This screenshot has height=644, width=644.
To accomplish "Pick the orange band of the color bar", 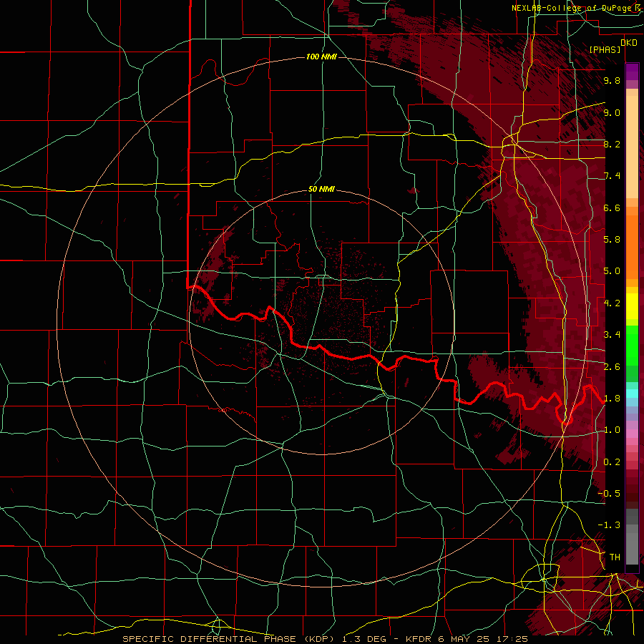I will coord(632,247).
